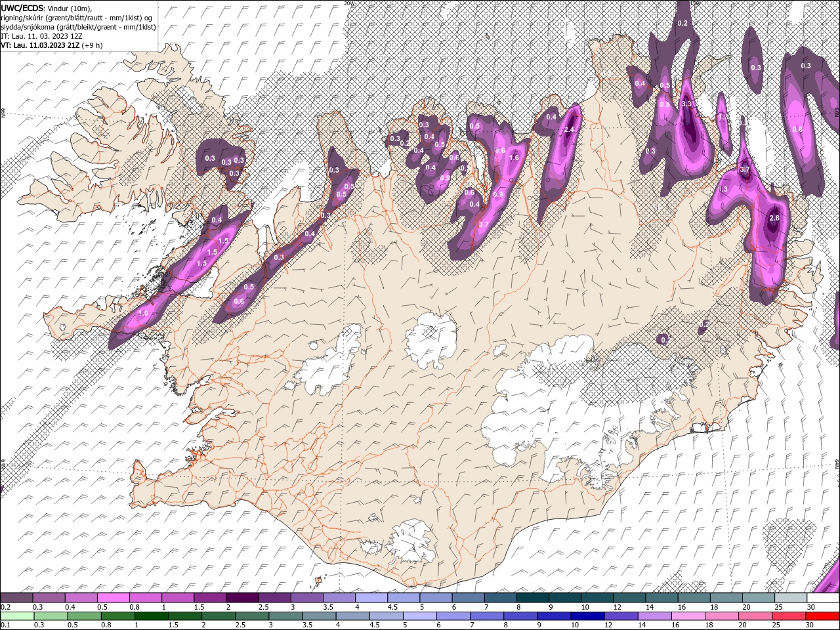Viewport: 840px width, 630px height.
Task: Click the 1.0 precipitation value on the map
Action: (x=143, y=314)
